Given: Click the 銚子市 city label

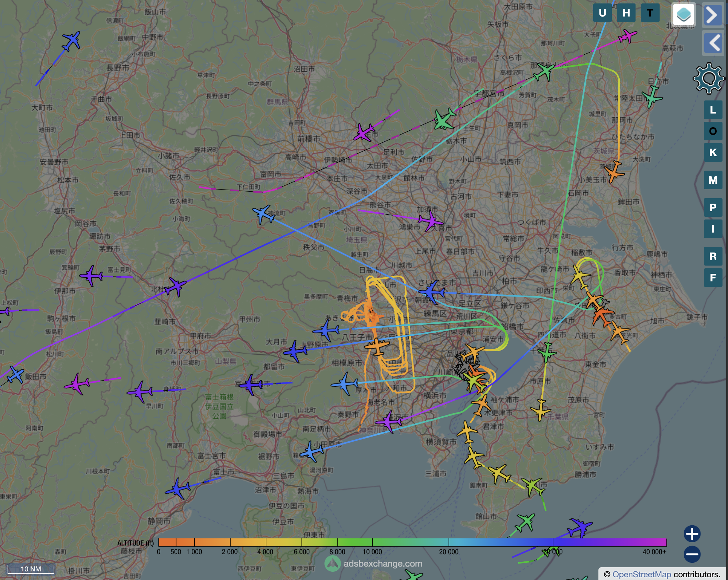Looking at the screenshot, I should pyautogui.click(x=697, y=317).
